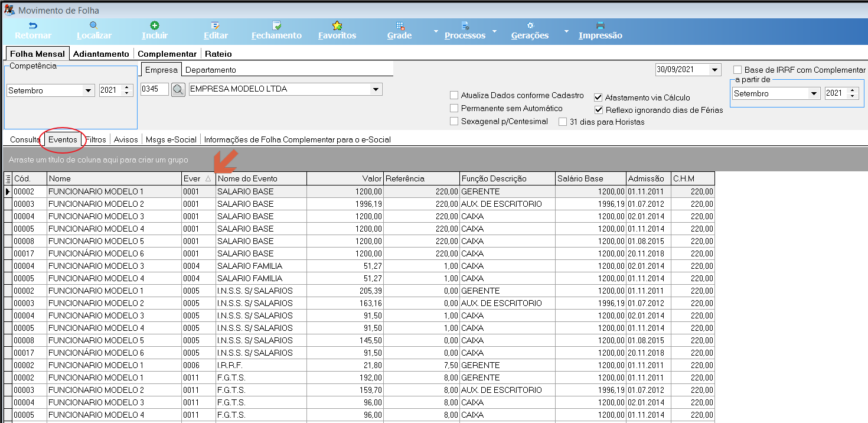Click the Favoritos star icon
Viewport: 868px width, 423px height.
pos(337,25)
